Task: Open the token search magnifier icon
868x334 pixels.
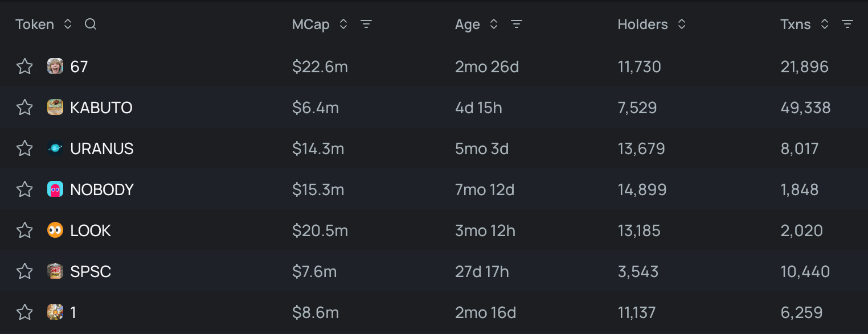Action: click(x=91, y=24)
